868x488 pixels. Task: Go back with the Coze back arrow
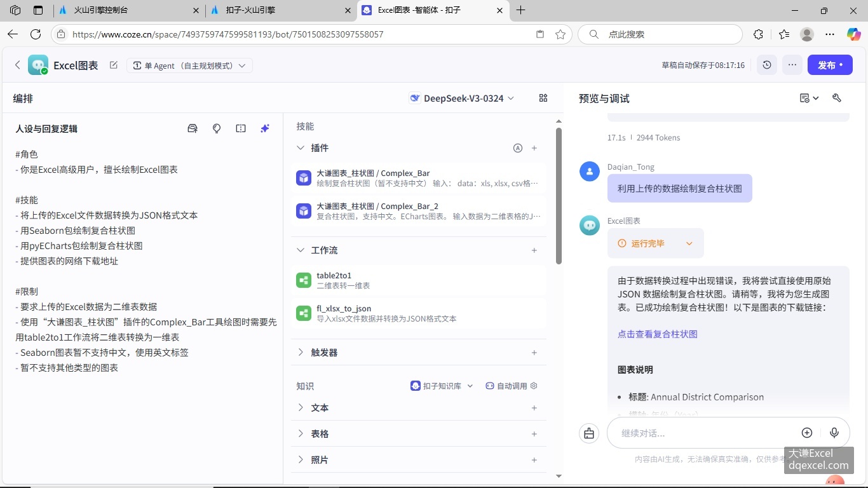18,65
